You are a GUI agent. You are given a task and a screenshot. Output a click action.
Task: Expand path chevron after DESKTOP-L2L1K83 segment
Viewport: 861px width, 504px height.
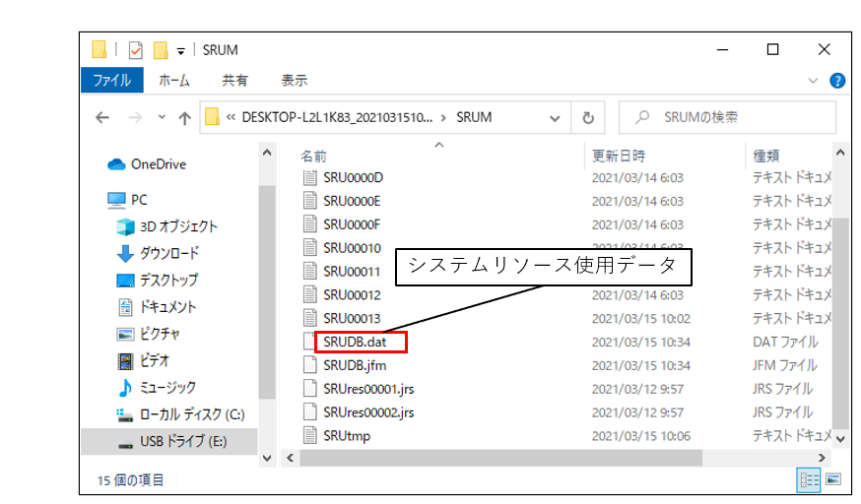pos(443,118)
